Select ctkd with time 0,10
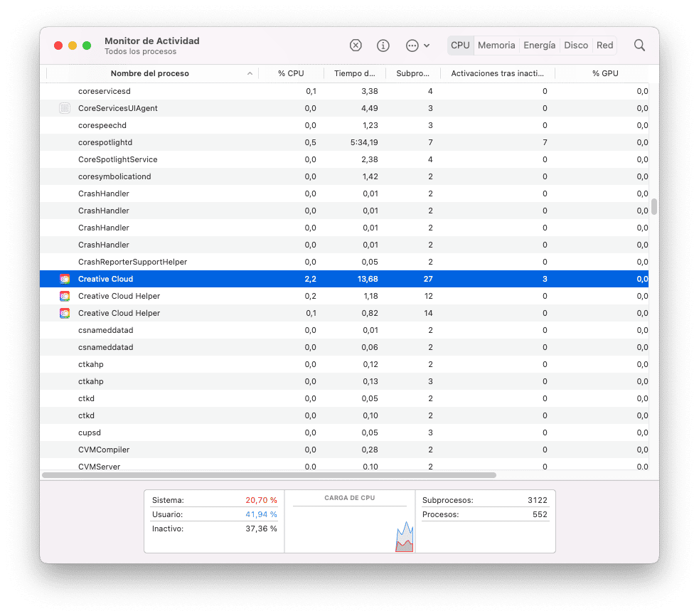The image size is (699, 616). pyautogui.click(x=344, y=415)
